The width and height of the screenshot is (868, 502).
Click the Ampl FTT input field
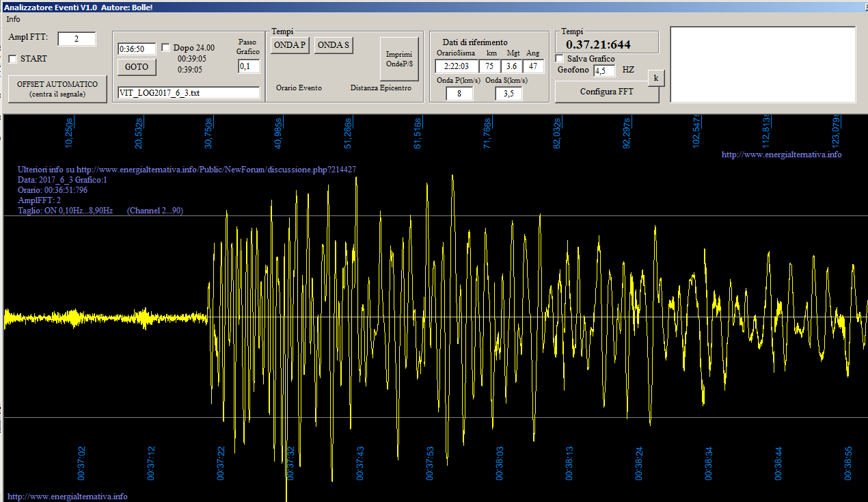coord(77,39)
